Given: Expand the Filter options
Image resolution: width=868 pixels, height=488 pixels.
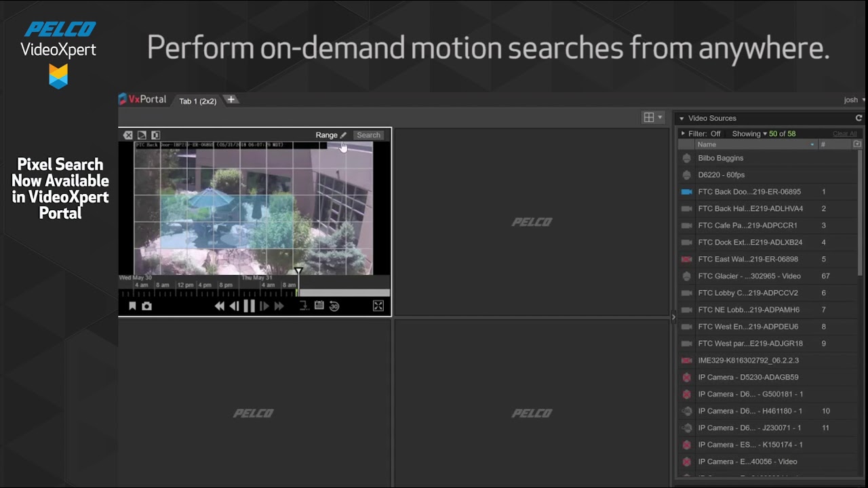Looking at the screenshot, I should (x=683, y=134).
